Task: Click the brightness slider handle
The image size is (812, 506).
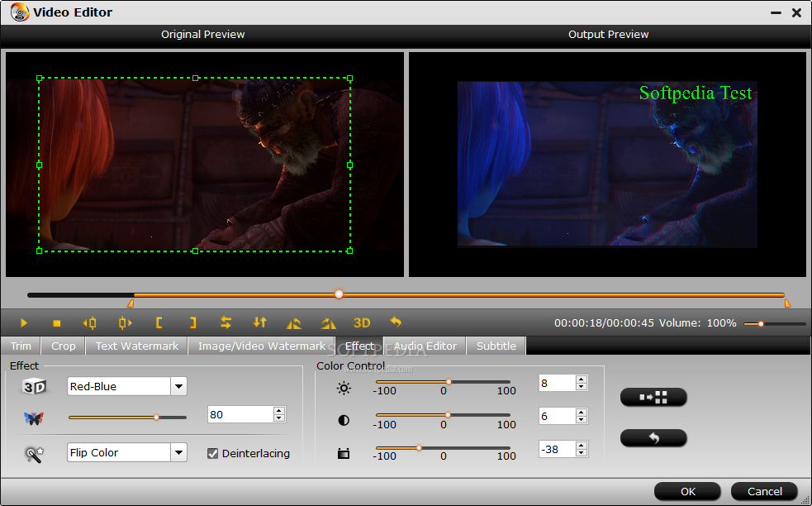Action: pyautogui.click(x=449, y=382)
